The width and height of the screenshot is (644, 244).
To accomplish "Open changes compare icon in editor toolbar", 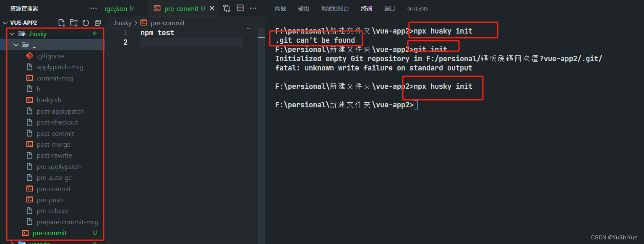I will (227, 8).
